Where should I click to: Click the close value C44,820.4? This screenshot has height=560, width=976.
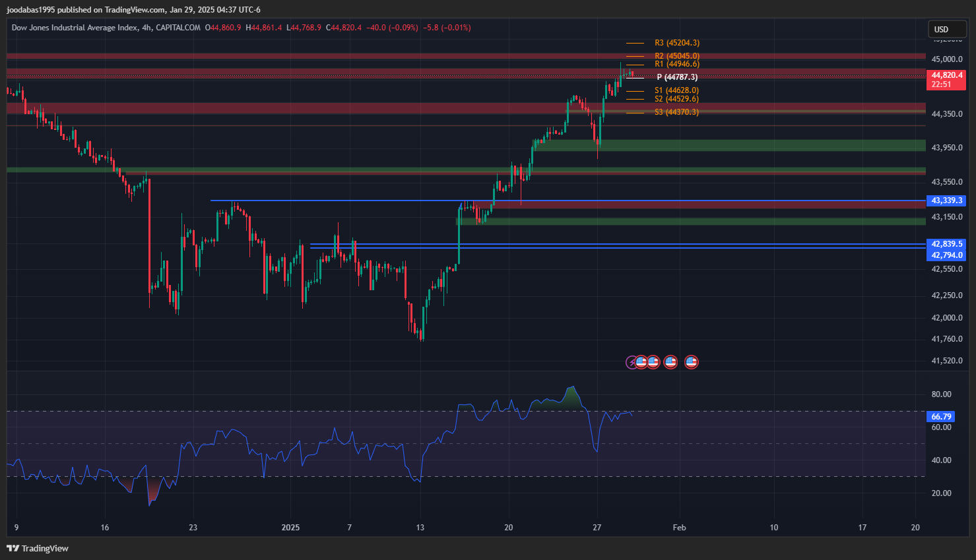[x=344, y=28]
